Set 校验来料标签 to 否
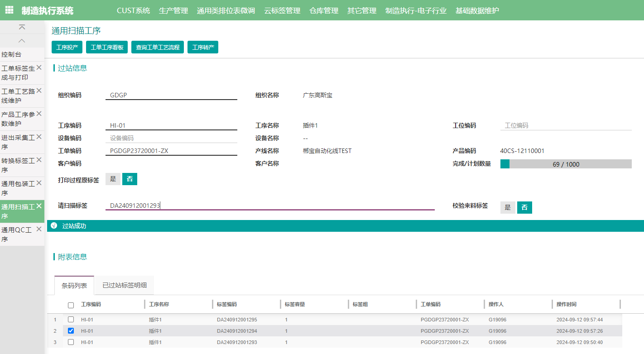This screenshot has width=644, height=354. pos(524,207)
